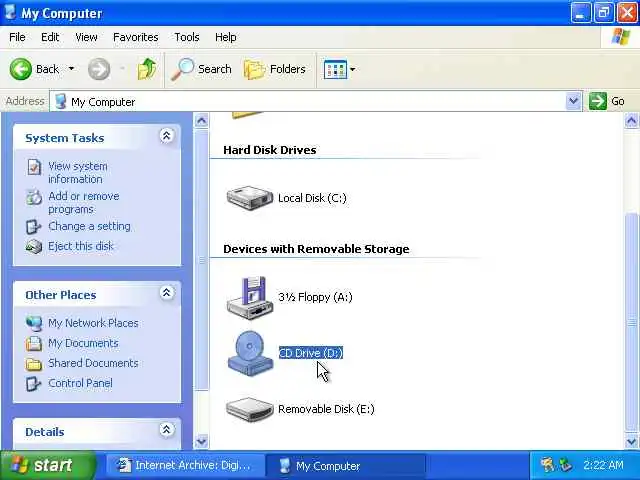Image resolution: width=640 pixels, height=480 pixels.
Task: Click the My Computer title bar icon
Action: point(10,13)
